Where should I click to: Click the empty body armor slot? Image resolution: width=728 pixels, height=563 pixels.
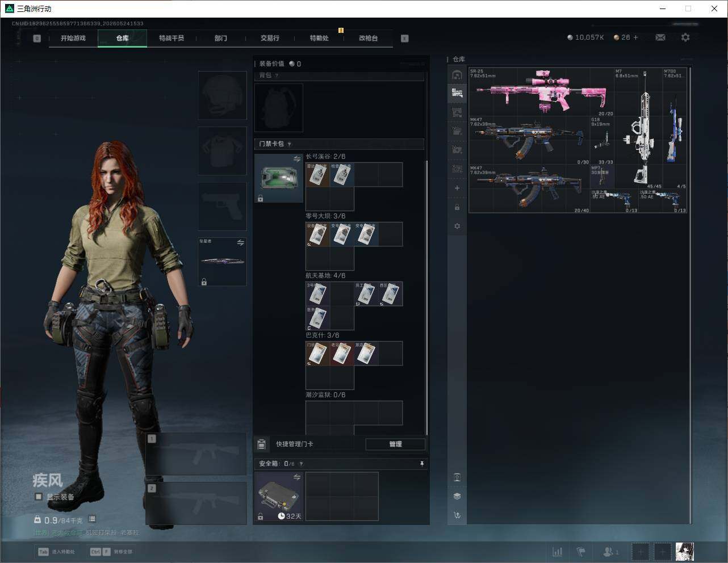tap(222, 150)
